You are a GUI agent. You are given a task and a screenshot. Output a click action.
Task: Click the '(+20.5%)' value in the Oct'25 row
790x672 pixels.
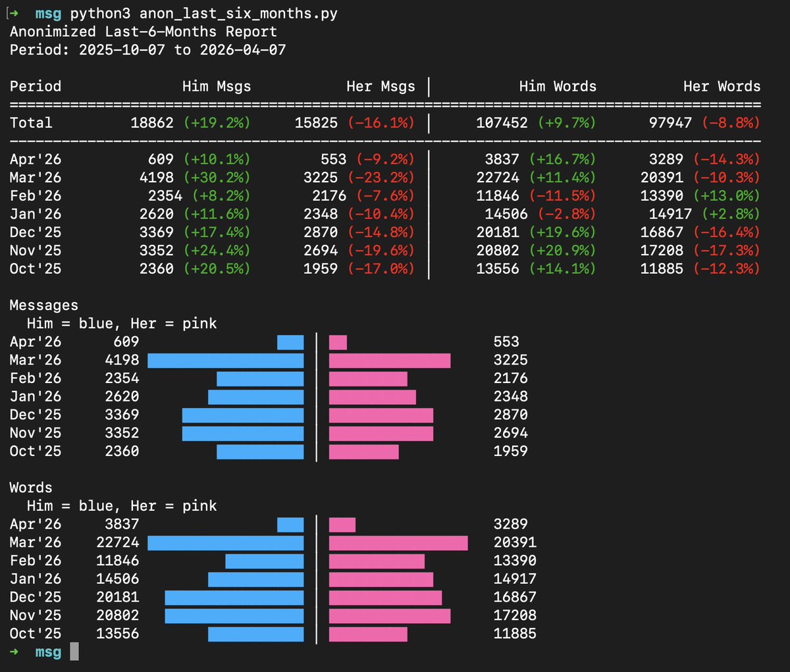pyautogui.click(x=217, y=269)
